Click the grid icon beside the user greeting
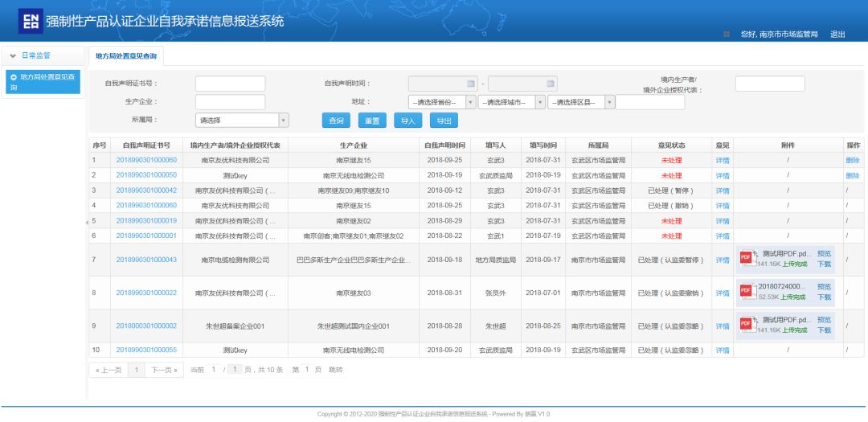The height and width of the screenshot is (422, 868). click(x=727, y=34)
